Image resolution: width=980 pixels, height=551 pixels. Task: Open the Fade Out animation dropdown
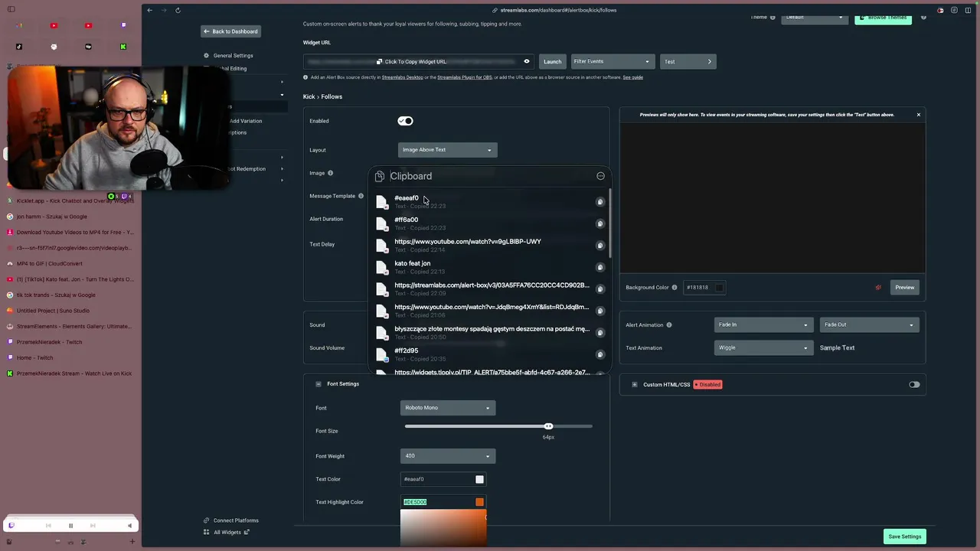[868, 324]
